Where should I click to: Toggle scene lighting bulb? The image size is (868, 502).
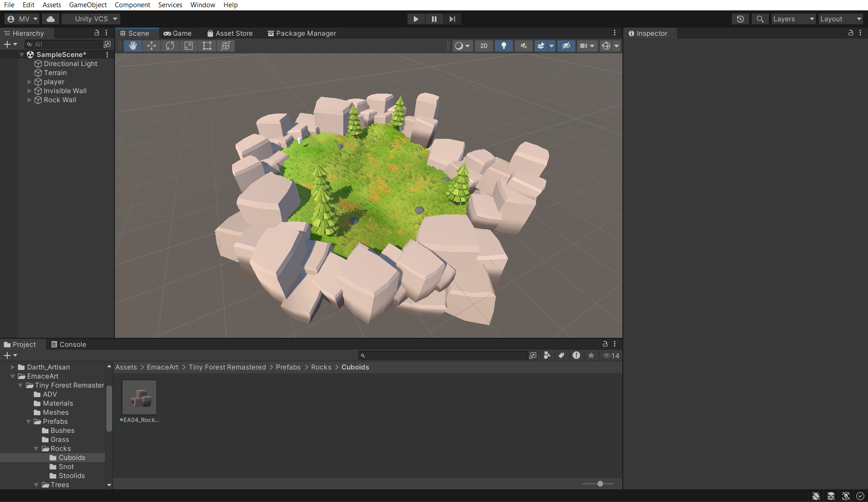pyautogui.click(x=503, y=46)
